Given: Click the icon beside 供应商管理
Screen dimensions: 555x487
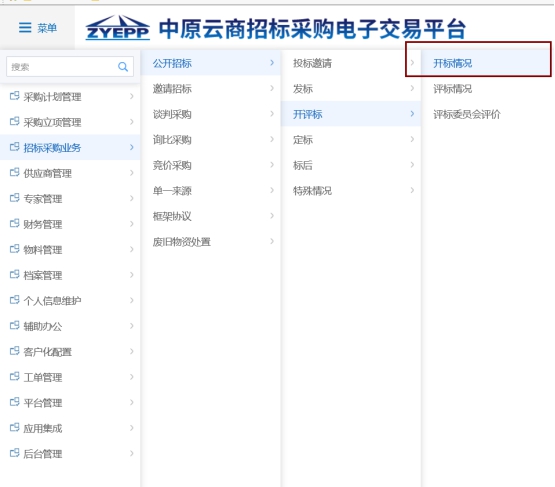Looking at the screenshot, I should (15, 172).
